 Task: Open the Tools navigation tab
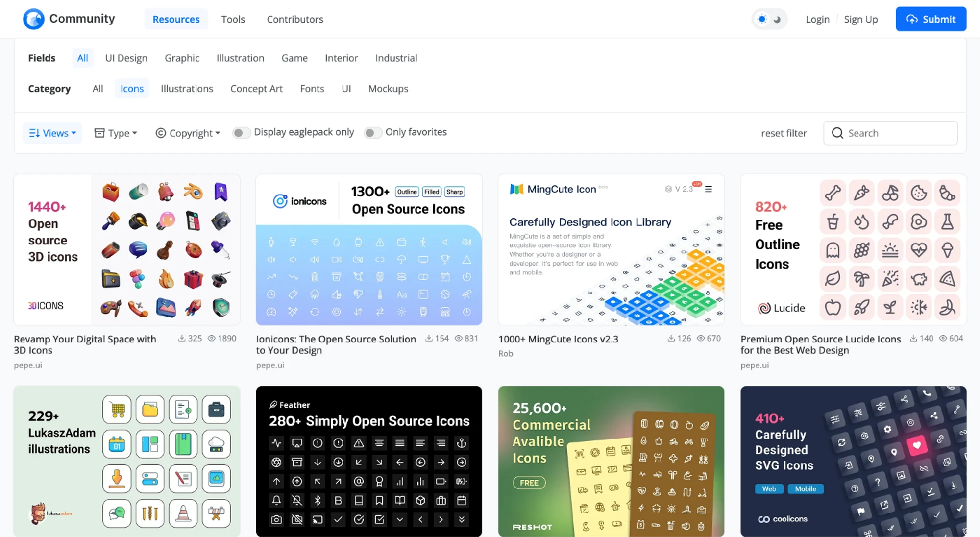point(233,19)
